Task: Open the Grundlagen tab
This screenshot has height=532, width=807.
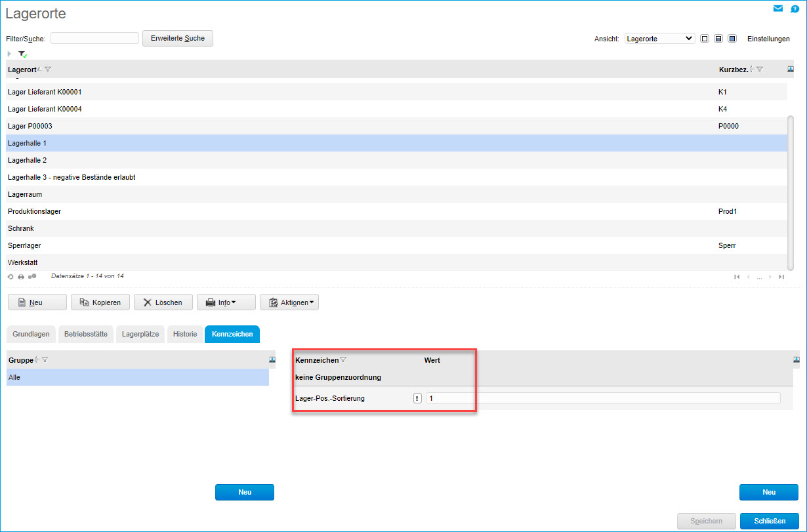Action: point(31,335)
